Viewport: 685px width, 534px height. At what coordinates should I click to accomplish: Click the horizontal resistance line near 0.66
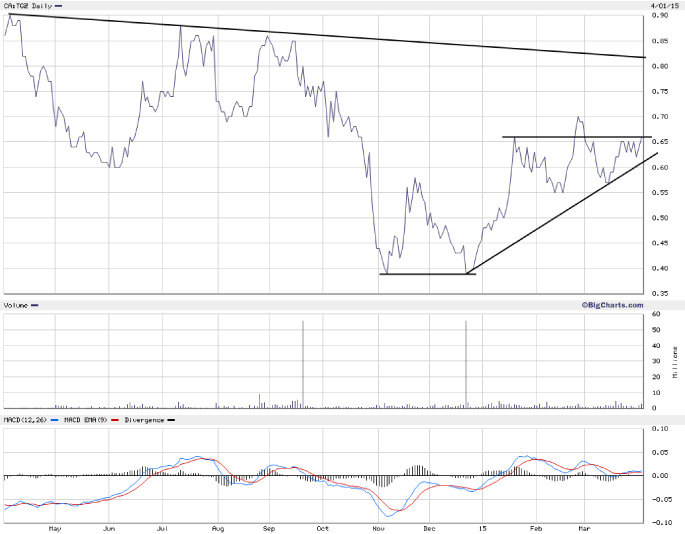575,137
